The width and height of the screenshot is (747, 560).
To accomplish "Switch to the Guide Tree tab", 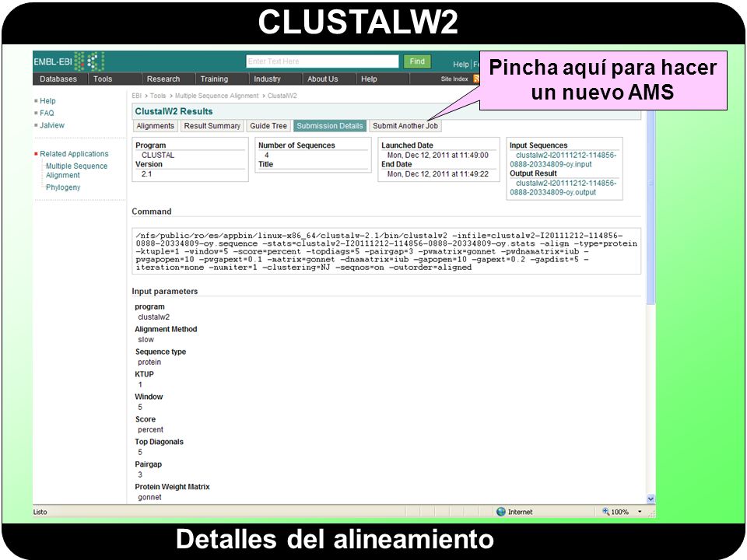I will click(268, 126).
